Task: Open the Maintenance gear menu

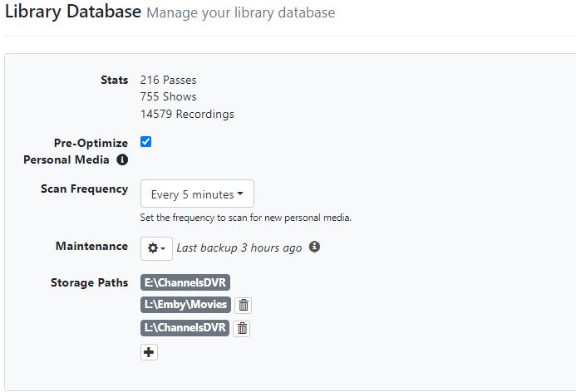Action: 155,247
